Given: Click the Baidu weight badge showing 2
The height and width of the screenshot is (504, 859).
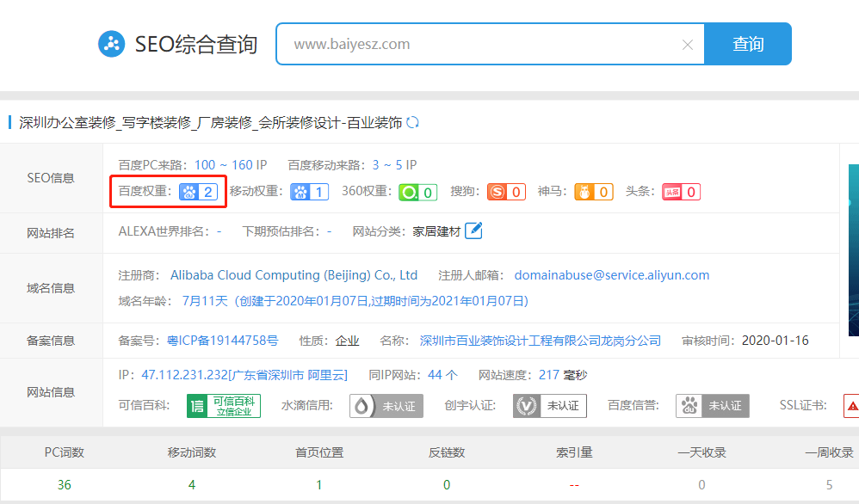Looking at the screenshot, I should point(198,192).
